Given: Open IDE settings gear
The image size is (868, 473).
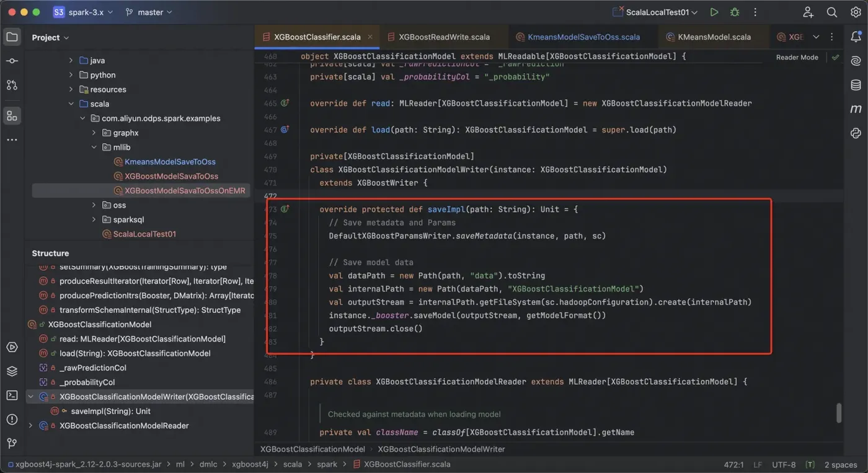Looking at the screenshot, I should click(x=856, y=12).
